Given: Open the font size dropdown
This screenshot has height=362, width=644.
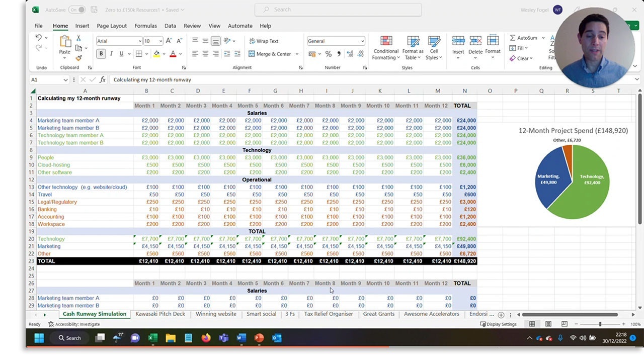Looking at the screenshot, I should point(160,41).
